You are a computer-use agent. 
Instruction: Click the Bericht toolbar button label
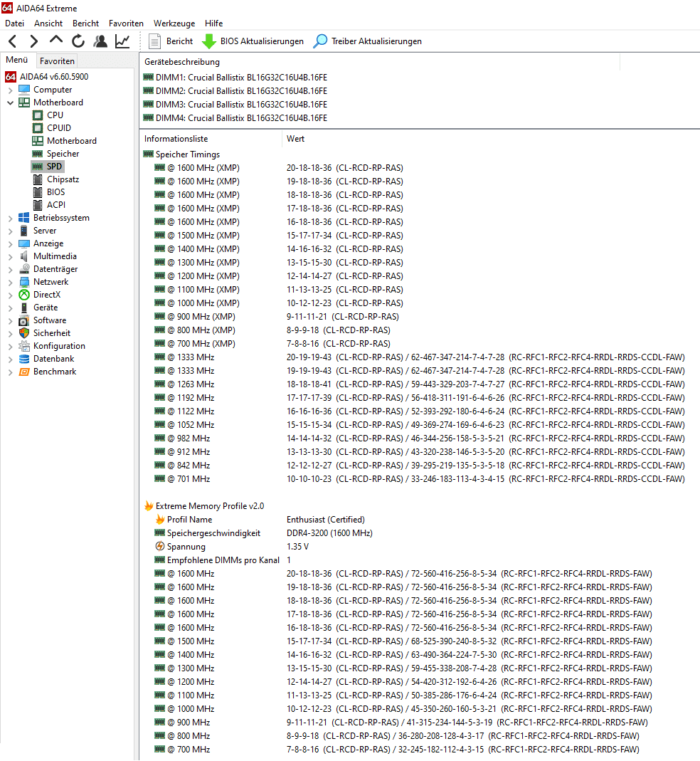[x=179, y=41]
